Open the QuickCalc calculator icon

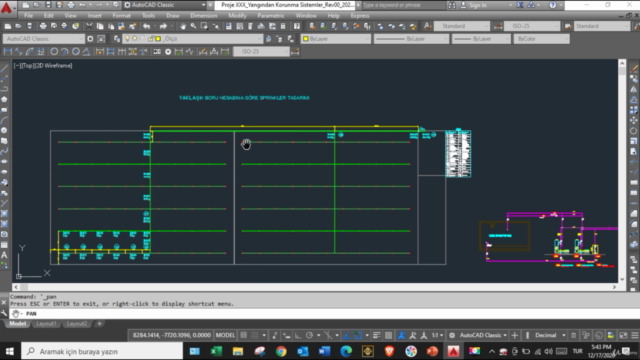(283, 26)
